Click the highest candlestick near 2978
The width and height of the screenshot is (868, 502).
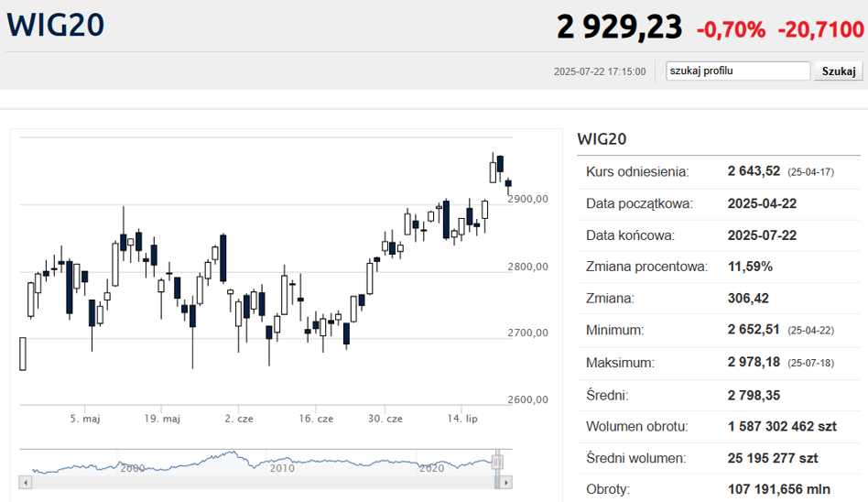tap(493, 170)
